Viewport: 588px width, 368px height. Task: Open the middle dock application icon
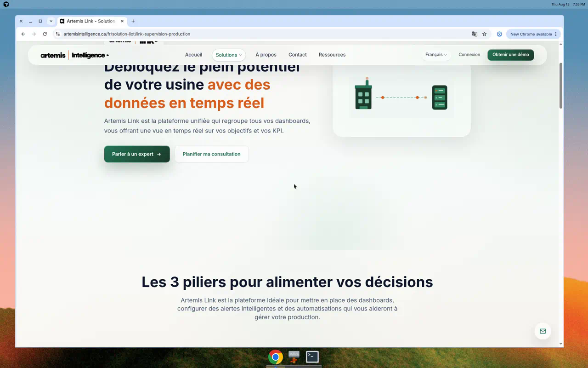(x=294, y=356)
